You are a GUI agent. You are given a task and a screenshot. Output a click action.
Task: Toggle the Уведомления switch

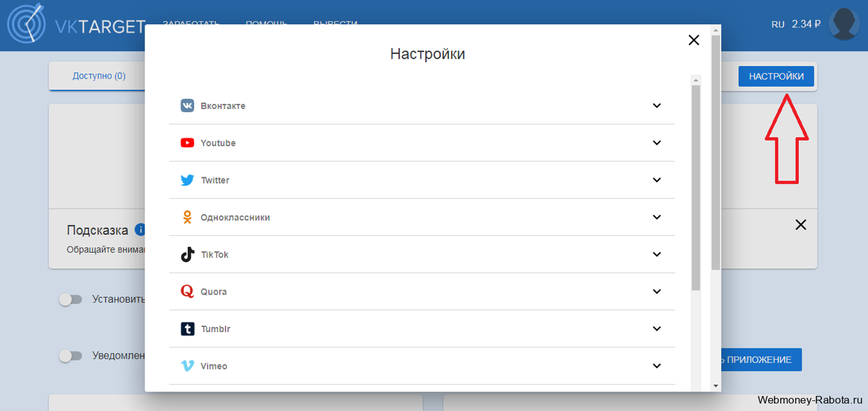tap(70, 356)
